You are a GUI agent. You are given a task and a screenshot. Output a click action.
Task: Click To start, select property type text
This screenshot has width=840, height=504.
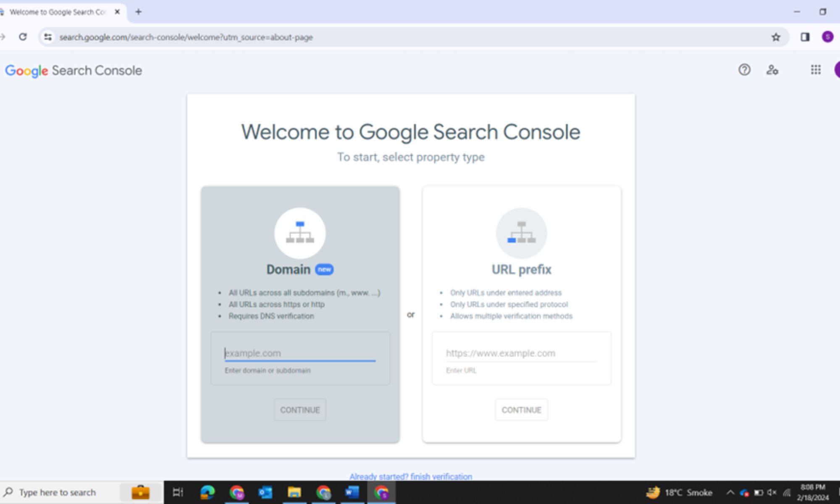(x=411, y=157)
